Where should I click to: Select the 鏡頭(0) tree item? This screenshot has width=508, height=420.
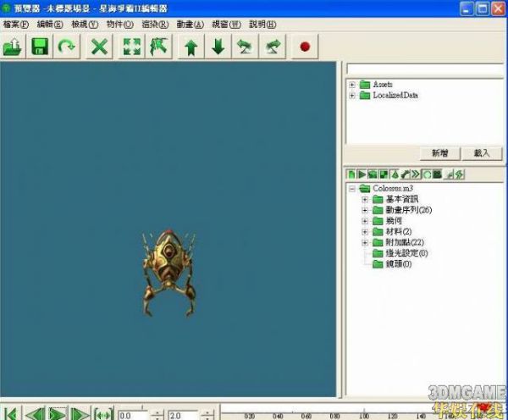point(399,264)
